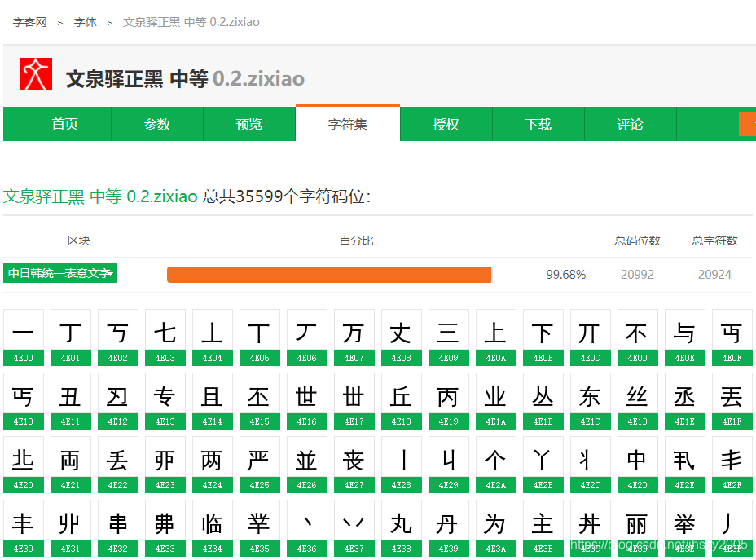Select the 字符集 tab
This screenshot has height=560, width=756.
(348, 123)
